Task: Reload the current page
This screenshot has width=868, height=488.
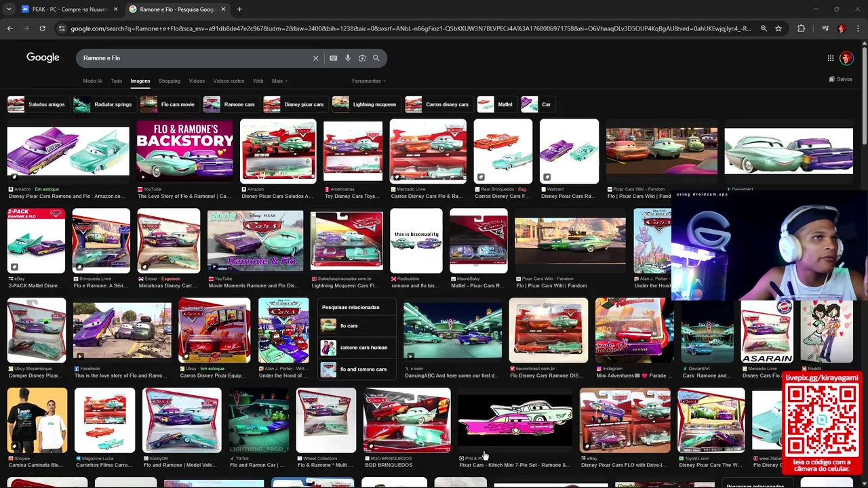Action: pos(42,28)
